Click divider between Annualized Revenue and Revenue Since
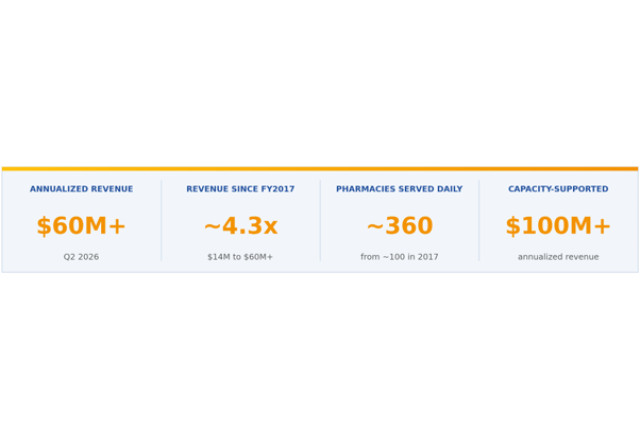This screenshot has width=640, height=440. click(161, 220)
